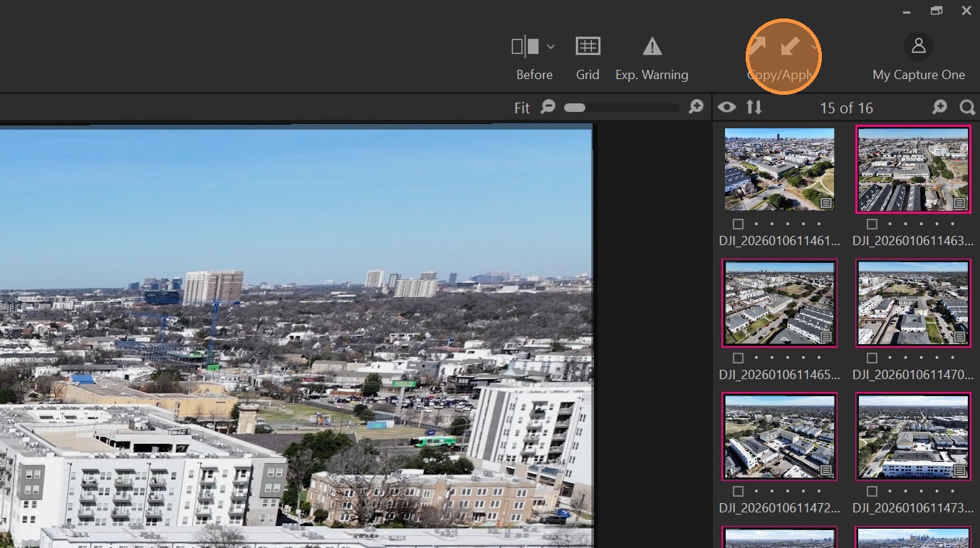
Task: Click the color tag box under DJI_2026010611470
Action: coord(872,358)
